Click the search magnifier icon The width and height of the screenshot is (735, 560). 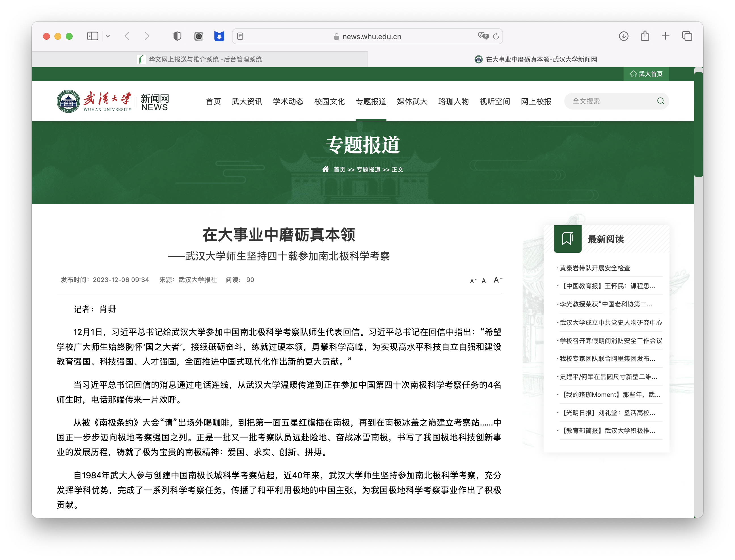[x=661, y=101]
